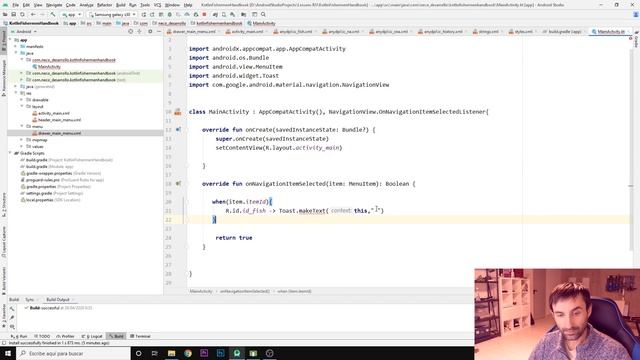Click the Back navigation arrow
This screenshot has width=640, height=360.
click(x=33, y=14)
